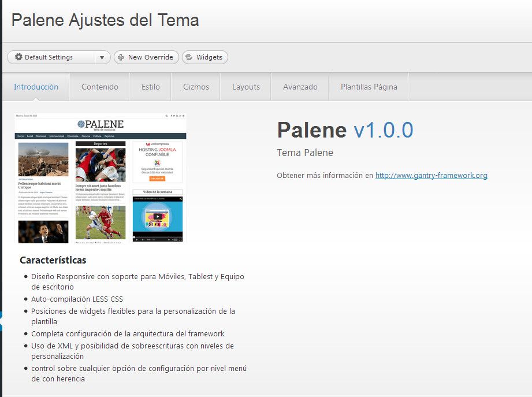Open the Layouts tab
The height and width of the screenshot is (397, 532).
coord(246,87)
